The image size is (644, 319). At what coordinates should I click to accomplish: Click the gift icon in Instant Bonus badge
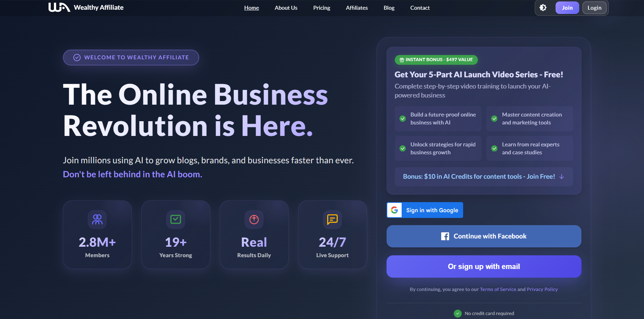click(402, 60)
